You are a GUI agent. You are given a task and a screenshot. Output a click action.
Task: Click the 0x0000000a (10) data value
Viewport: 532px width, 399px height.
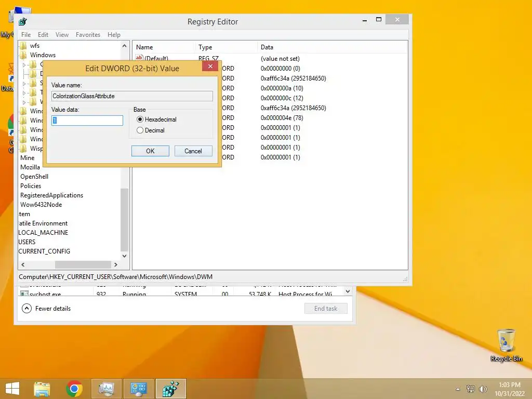click(x=282, y=88)
